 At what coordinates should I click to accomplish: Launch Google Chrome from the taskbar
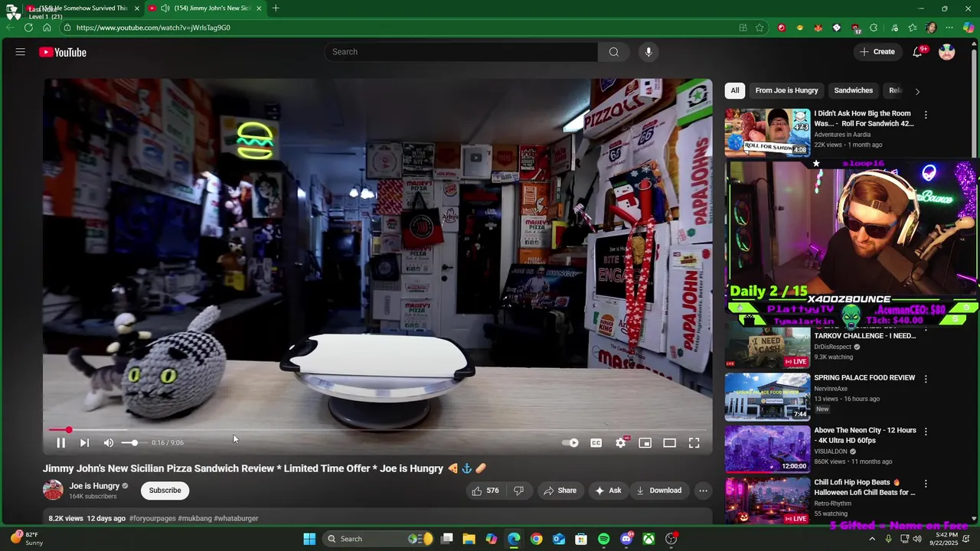point(536,539)
